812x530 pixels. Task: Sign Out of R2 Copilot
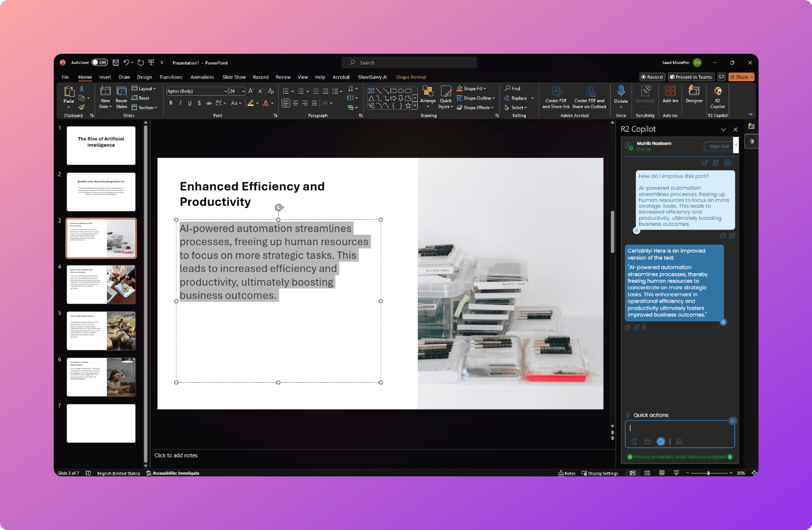[718, 146]
